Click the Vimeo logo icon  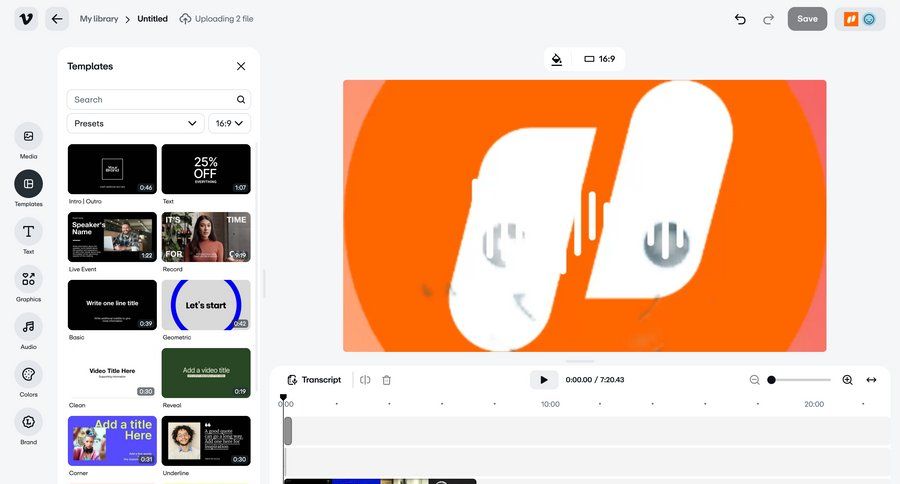(26, 19)
